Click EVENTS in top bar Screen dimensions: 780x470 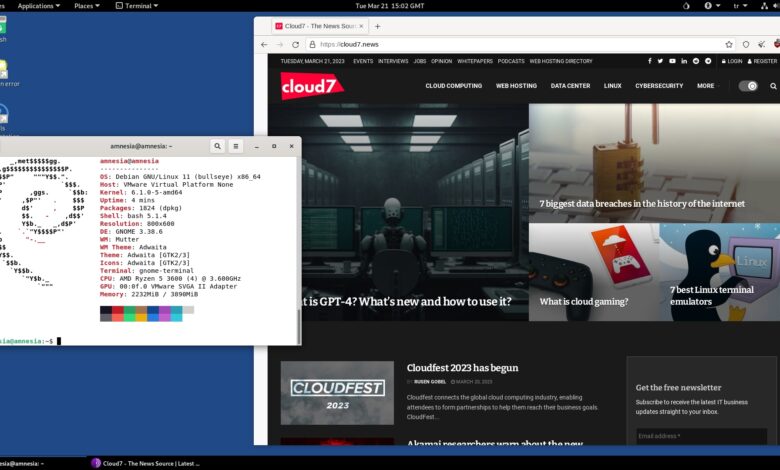[x=363, y=61]
